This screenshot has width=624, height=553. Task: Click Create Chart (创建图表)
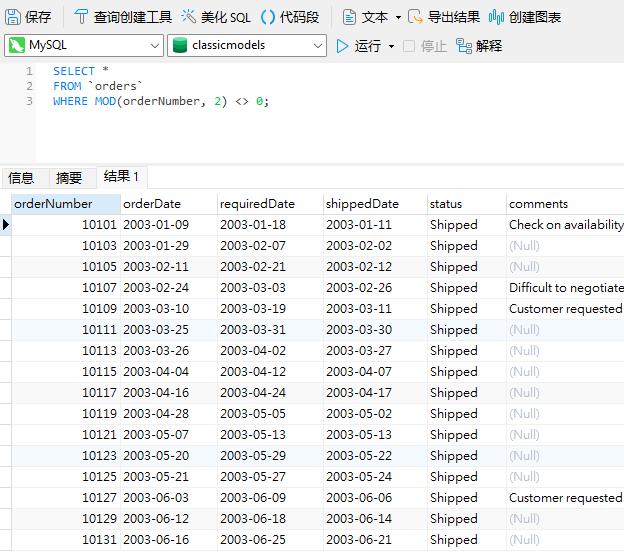click(x=525, y=17)
